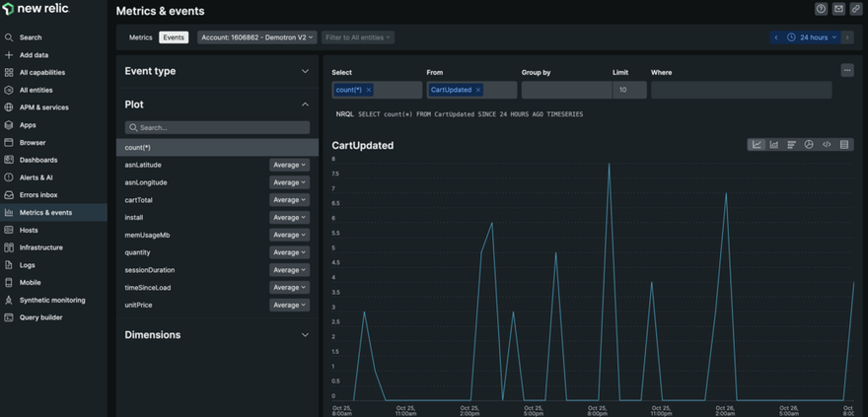The image size is (868, 417).
Task: Remove count(*) from the Select field
Action: [369, 90]
